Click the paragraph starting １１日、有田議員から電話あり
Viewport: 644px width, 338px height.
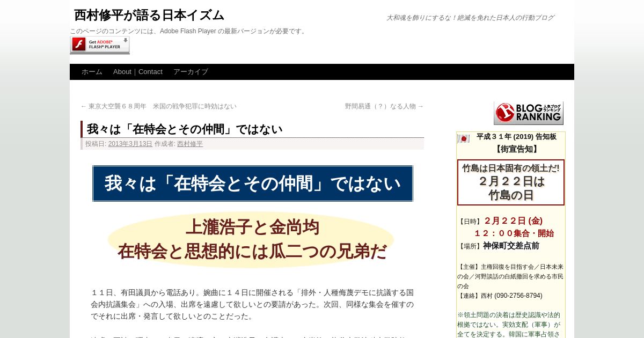click(252, 304)
